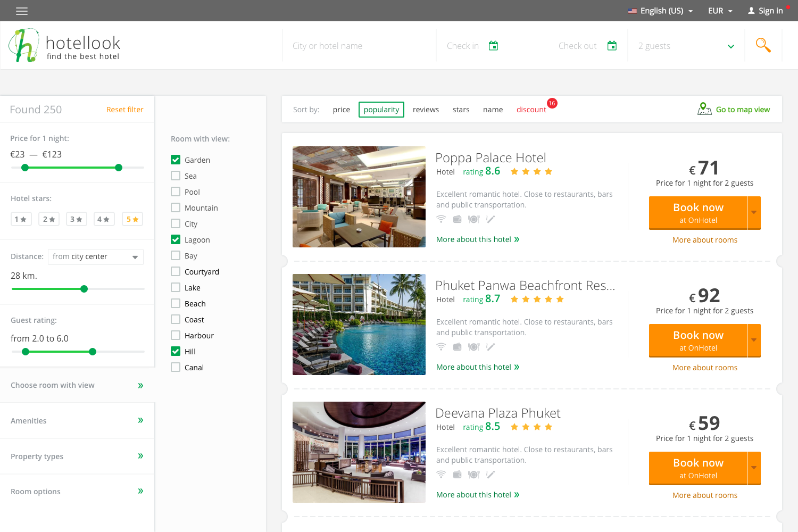Click the Sign in user icon
This screenshot has width=798, height=532.
pos(751,11)
